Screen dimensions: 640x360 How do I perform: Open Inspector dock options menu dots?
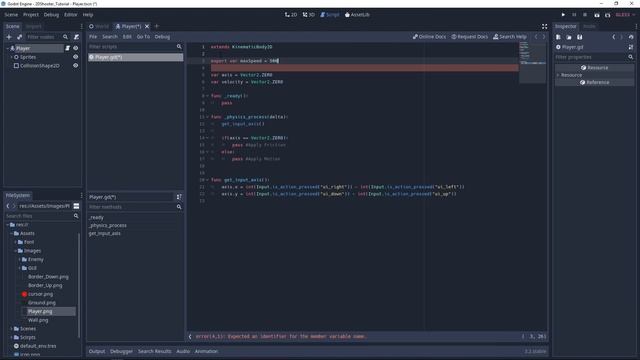pos(636,27)
